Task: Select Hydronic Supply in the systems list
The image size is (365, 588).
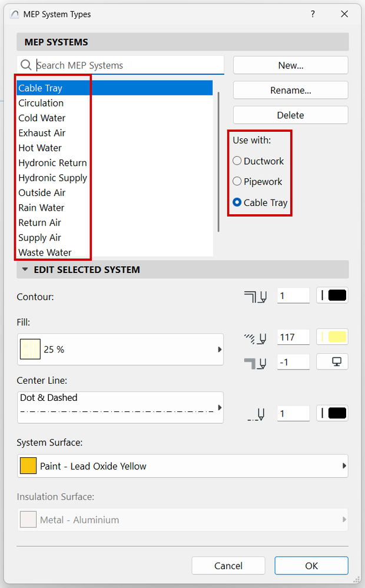Action: (x=53, y=178)
